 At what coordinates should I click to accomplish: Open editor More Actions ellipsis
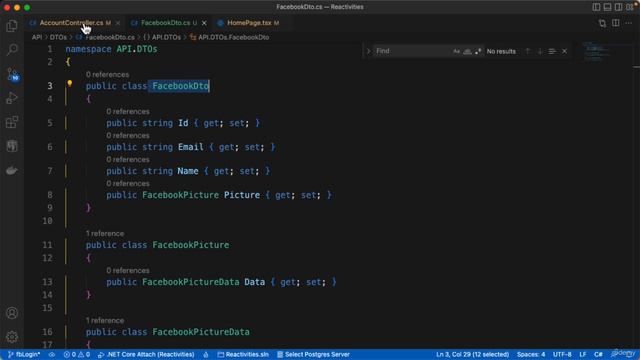[629, 23]
